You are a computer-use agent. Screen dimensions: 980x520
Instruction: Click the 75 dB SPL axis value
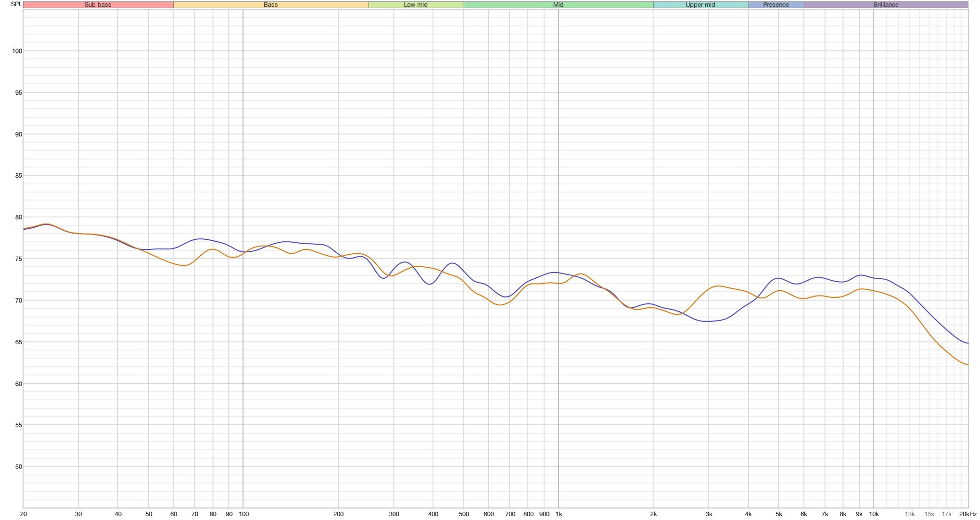coord(18,259)
